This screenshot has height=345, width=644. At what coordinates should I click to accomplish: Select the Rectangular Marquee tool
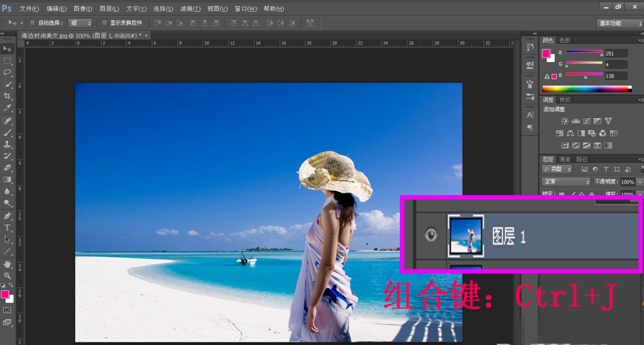8,61
